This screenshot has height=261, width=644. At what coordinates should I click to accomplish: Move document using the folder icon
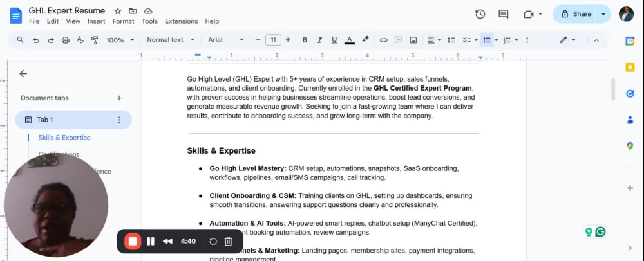[x=133, y=11]
